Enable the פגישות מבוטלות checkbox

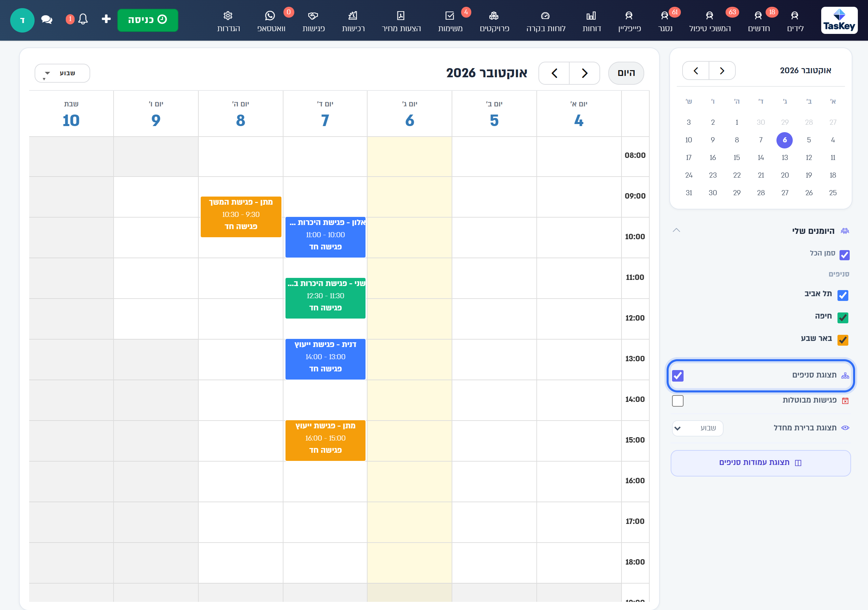tap(677, 401)
